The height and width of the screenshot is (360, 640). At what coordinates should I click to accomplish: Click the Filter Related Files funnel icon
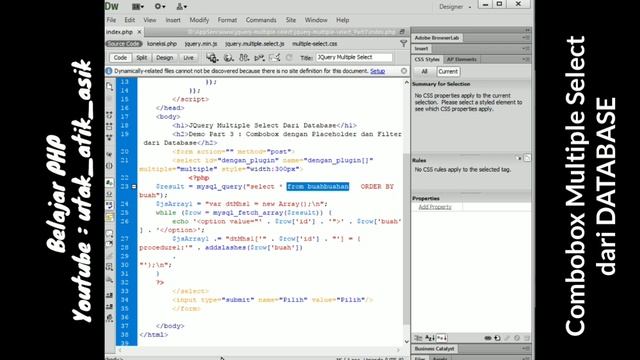403,43
